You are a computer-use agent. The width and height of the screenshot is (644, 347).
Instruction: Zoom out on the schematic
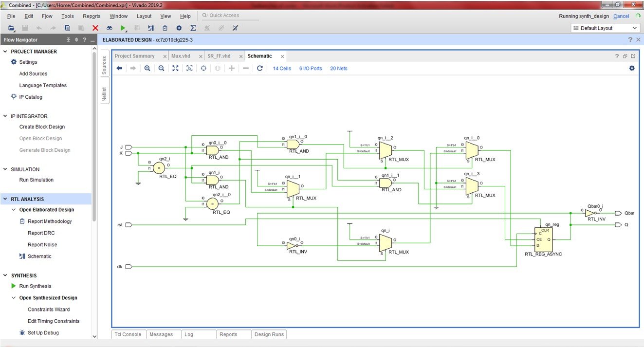click(x=161, y=68)
